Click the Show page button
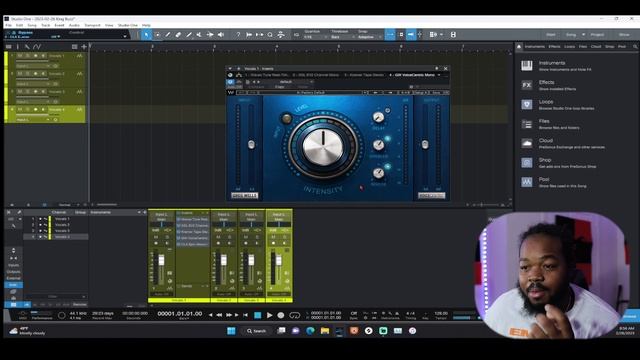This screenshot has width=640, height=360. pos(624,35)
